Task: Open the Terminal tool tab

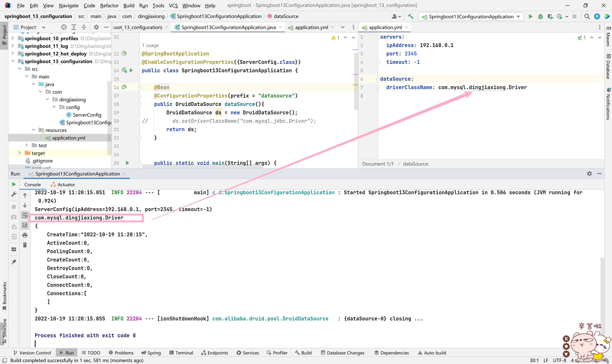Action: click(181, 353)
